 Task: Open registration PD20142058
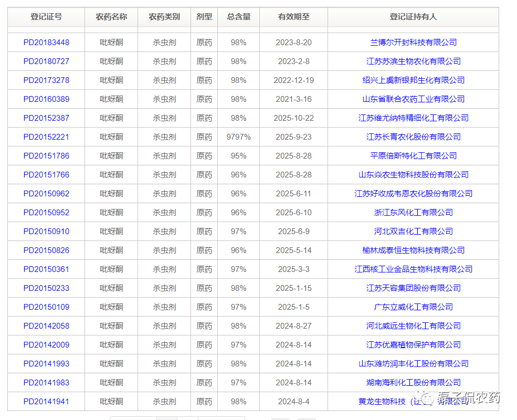(46, 325)
